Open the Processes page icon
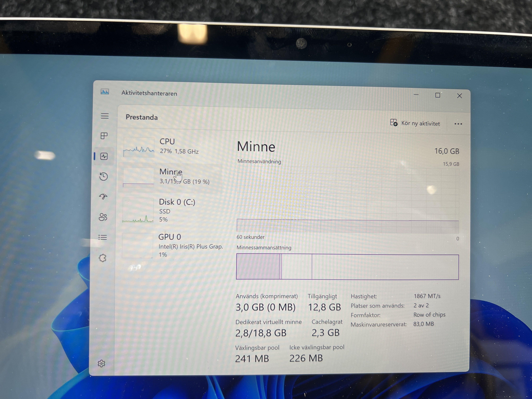The width and height of the screenshot is (532, 399). point(104,136)
